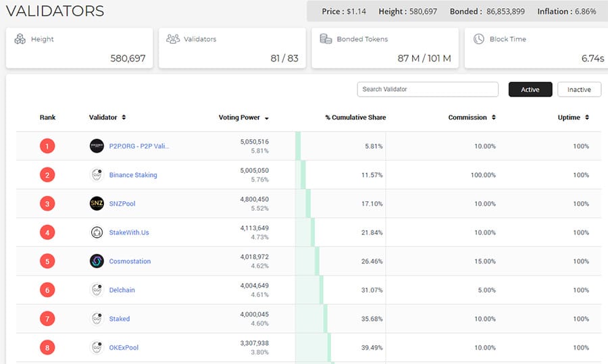This screenshot has height=364, width=608.
Task: Click the rank 1 red badge
Action: click(x=47, y=146)
